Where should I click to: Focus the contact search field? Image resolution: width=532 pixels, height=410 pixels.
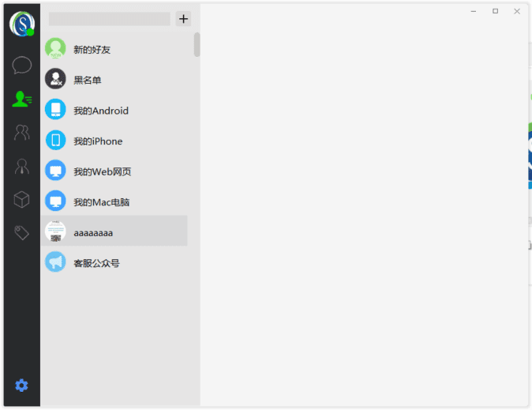(x=109, y=19)
